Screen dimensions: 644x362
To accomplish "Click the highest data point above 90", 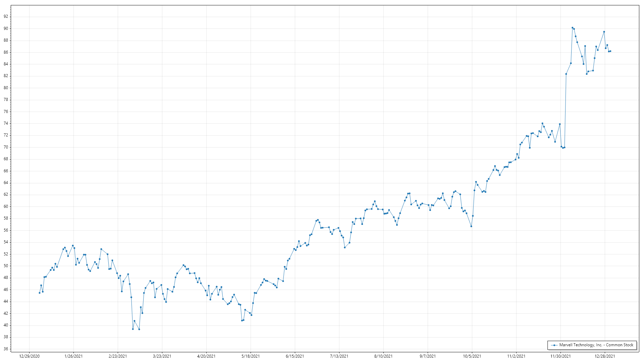I will 572,28.
